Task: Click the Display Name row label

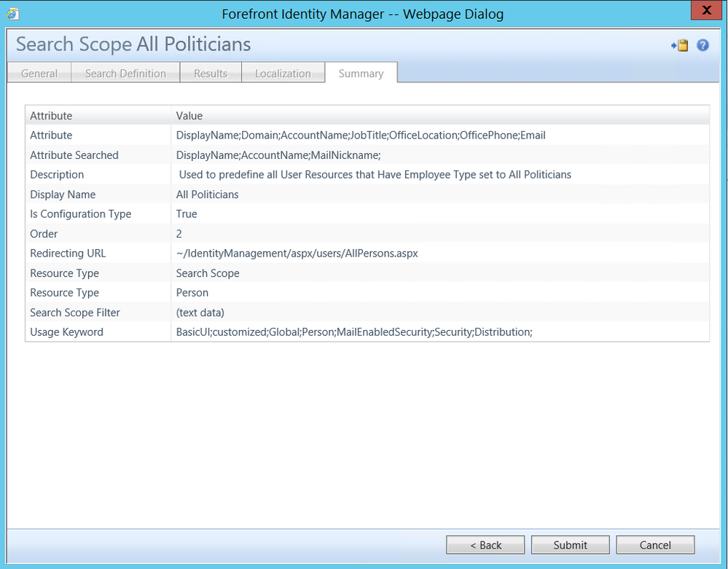Action: coord(63,195)
